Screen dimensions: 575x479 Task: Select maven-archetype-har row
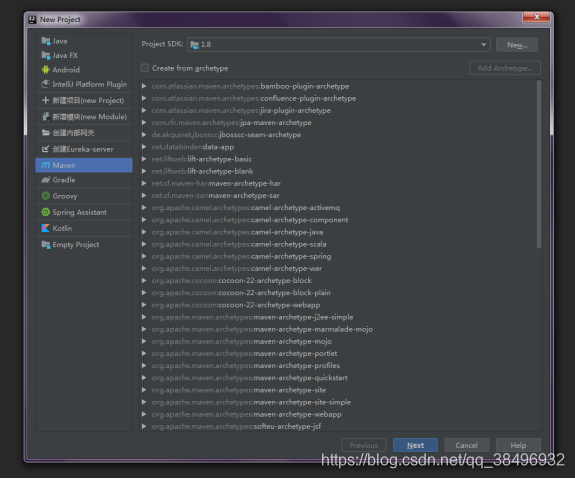(x=337, y=183)
